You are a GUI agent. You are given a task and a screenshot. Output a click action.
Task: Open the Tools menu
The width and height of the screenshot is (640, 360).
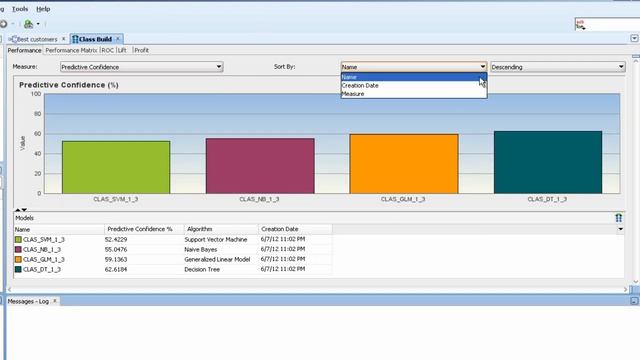[x=20, y=9]
